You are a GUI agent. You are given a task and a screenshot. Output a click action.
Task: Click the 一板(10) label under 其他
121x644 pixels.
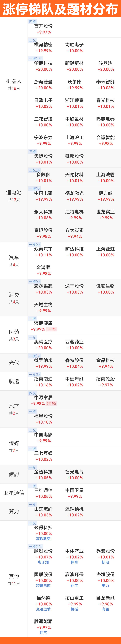pyautogui.click(x=35, y=547)
